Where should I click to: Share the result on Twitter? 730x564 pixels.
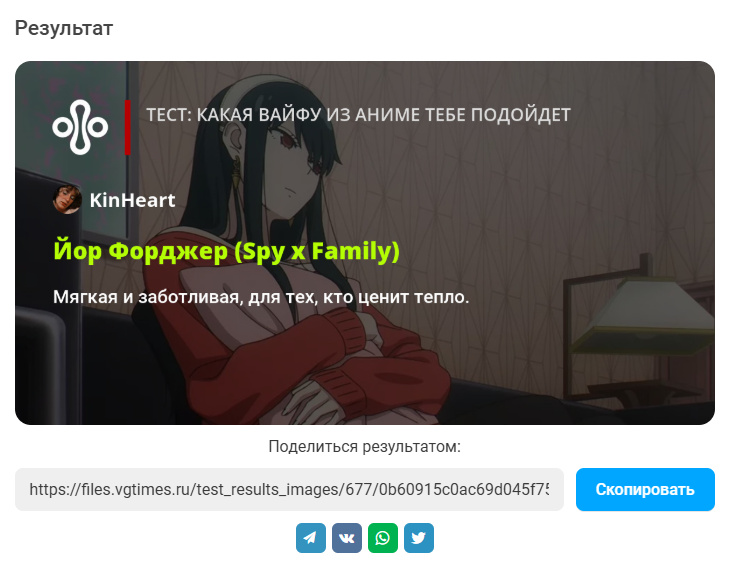(419, 537)
